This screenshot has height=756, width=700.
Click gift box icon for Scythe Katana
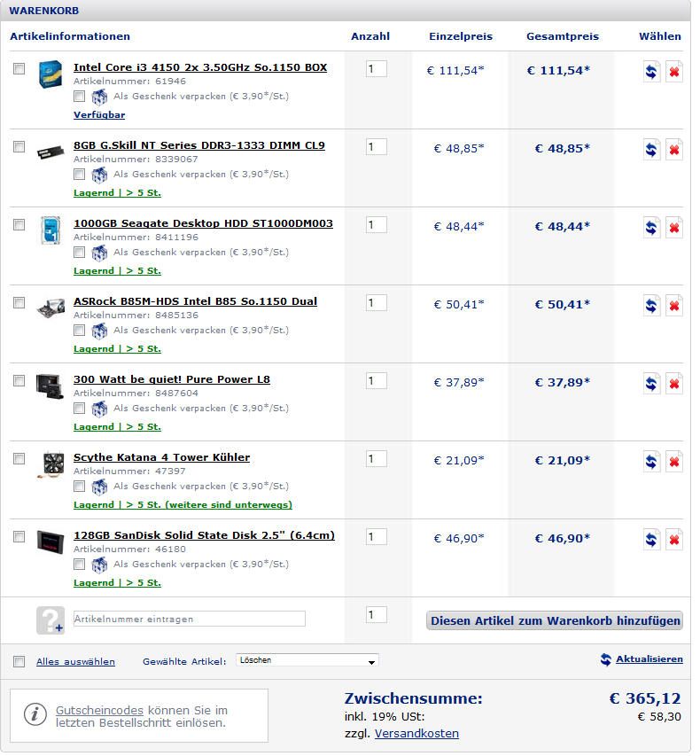coord(100,488)
